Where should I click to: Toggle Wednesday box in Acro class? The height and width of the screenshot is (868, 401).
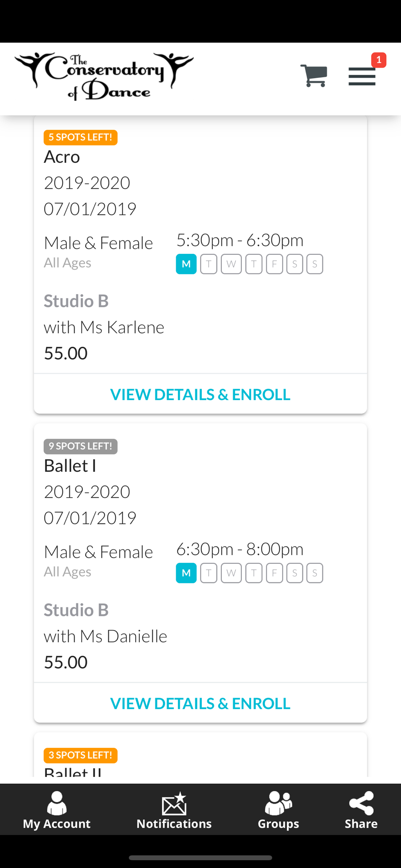[x=231, y=264]
